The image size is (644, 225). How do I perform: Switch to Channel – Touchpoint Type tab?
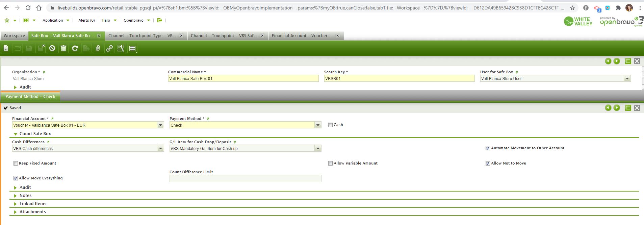[146, 36]
